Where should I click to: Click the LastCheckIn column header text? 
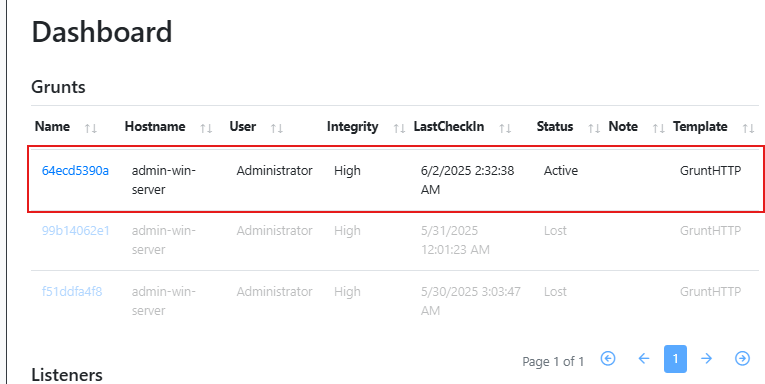click(x=449, y=127)
